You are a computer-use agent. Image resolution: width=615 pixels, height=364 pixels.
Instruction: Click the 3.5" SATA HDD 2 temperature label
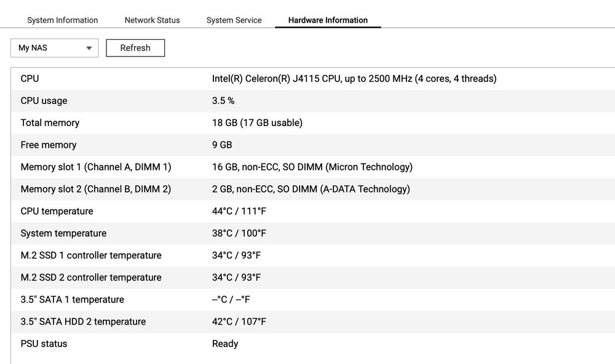point(83,322)
